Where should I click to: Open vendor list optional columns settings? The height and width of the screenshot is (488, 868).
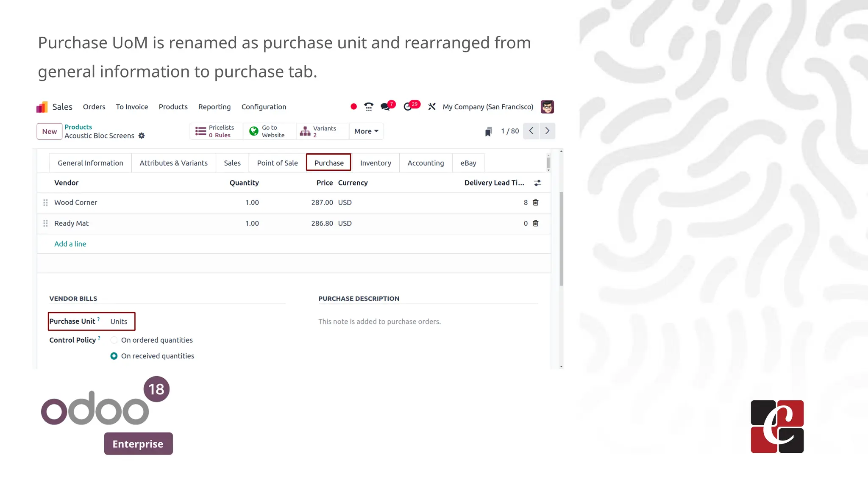(537, 183)
